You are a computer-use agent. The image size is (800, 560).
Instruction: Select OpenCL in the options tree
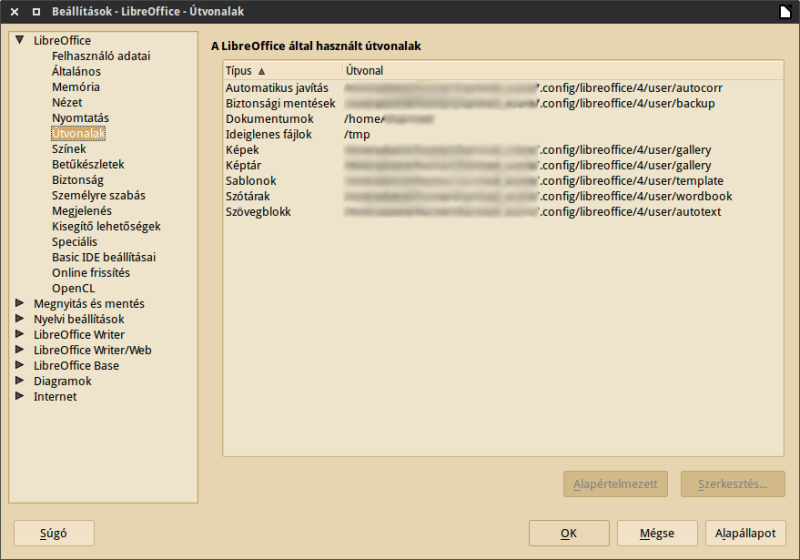[73, 288]
